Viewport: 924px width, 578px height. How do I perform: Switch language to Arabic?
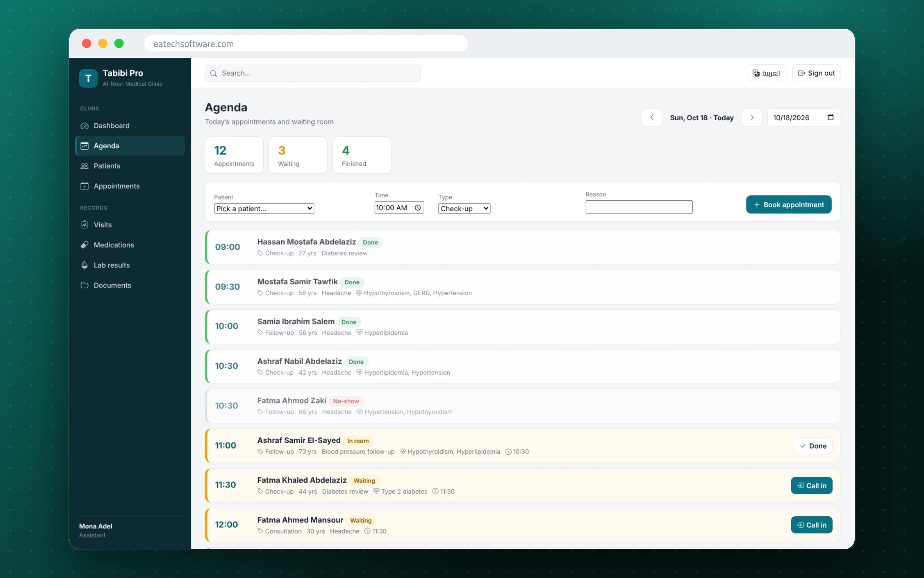coord(766,73)
